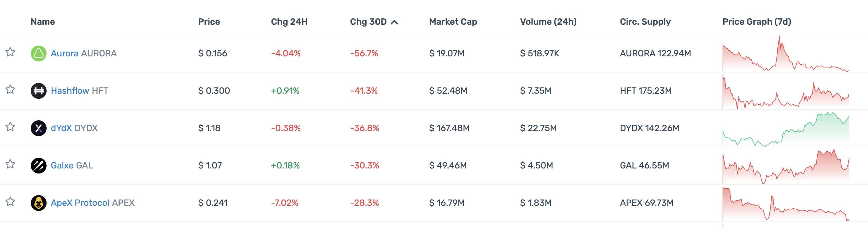868x228 pixels.
Task: Click the Hashflow coin logo icon
Action: pyautogui.click(x=38, y=91)
